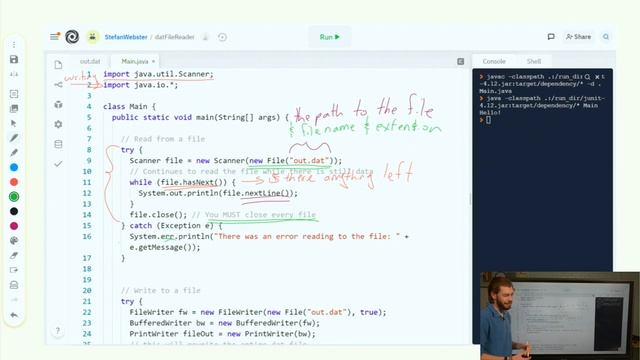This screenshot has width=640, height=360.
Task: Click the undo arrow in the annotation toolbar
Action: (x=14, y=315)
